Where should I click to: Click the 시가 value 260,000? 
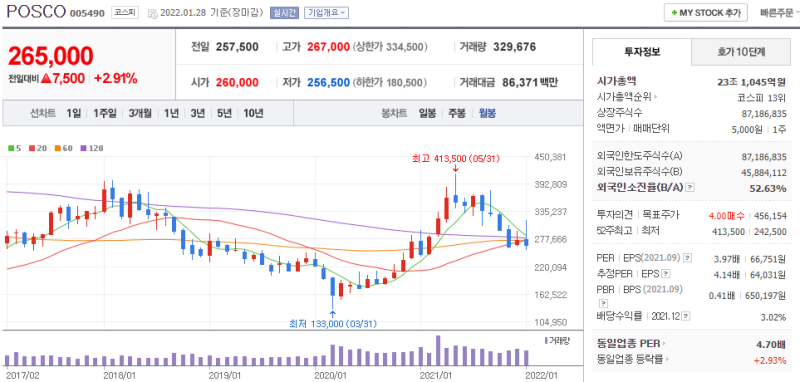pos(237,82)
